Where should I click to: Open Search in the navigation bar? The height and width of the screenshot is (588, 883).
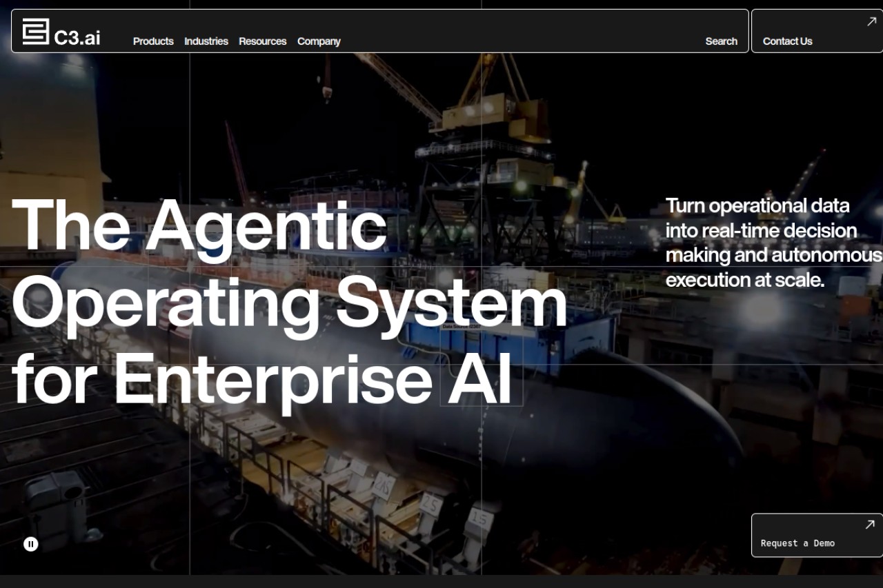pyautogui.click(x=722, y=41)
